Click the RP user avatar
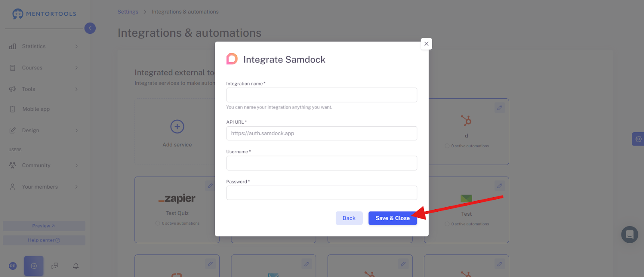 [13, 266]
